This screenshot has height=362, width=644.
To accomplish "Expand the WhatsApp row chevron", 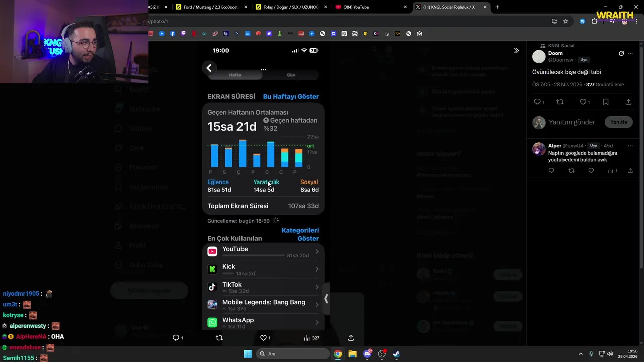I will (x=317, y=322).
